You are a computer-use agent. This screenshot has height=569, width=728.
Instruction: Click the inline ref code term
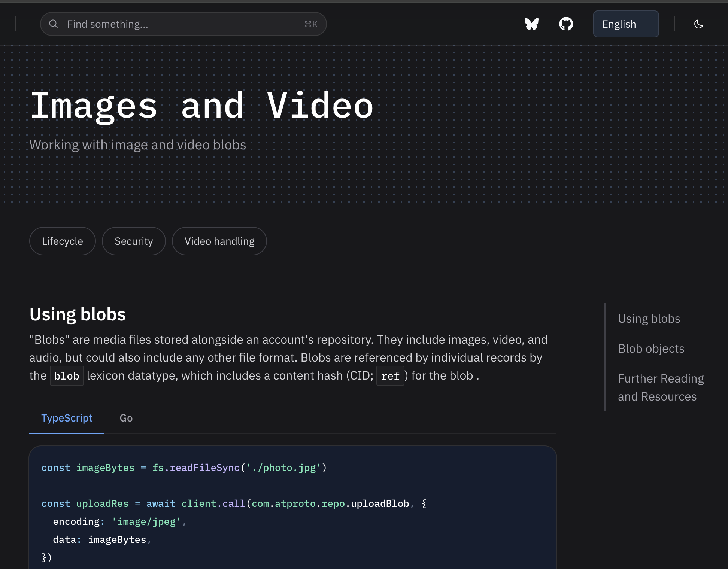(x=390, y=376)
